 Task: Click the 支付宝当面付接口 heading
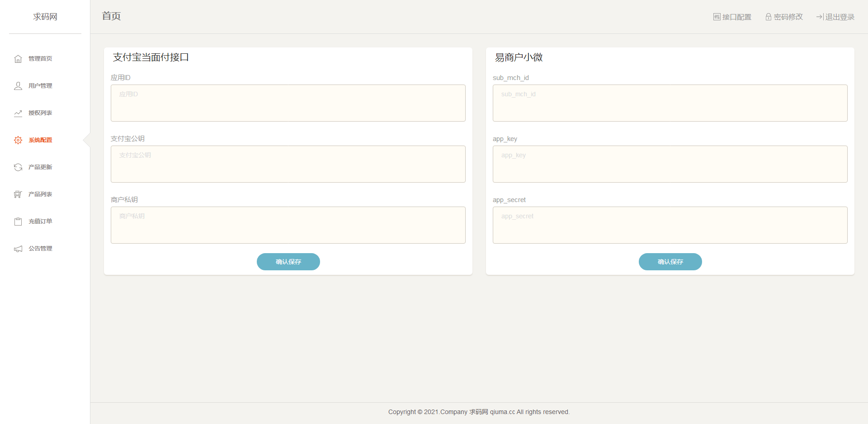pos(151,57)
